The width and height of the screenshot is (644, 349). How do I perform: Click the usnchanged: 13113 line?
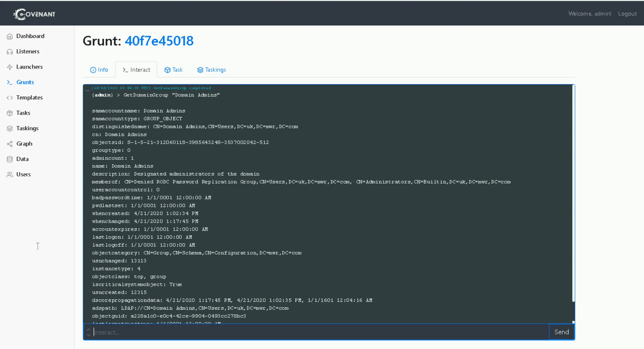119,261
